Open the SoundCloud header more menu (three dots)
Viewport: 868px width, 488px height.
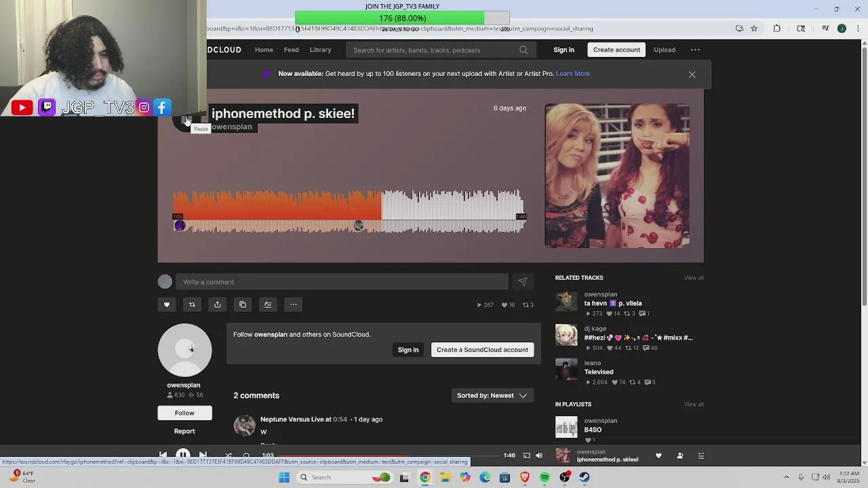[695, 49]
